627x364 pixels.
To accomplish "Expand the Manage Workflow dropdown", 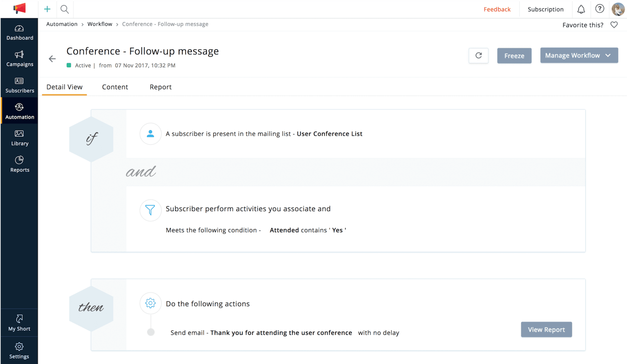I will (x=579, y=55).
